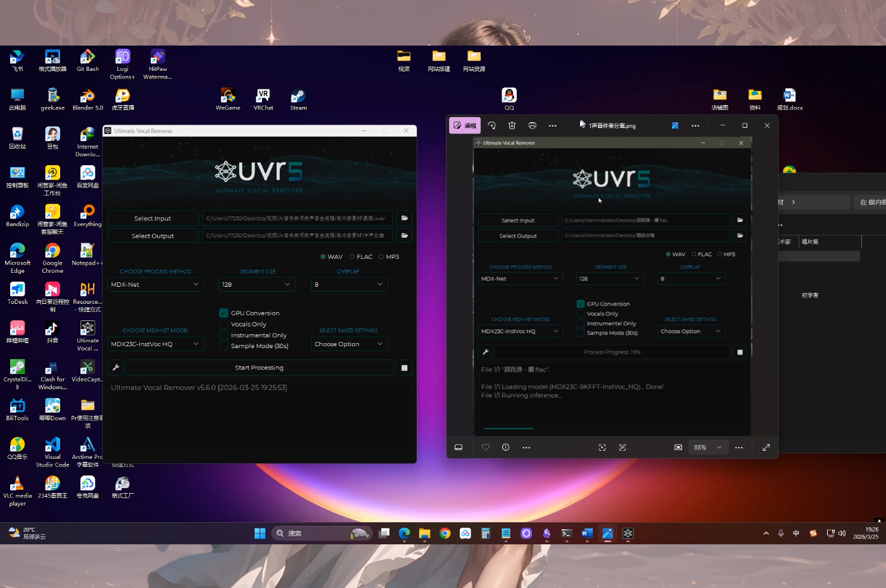
Task: Click the stop button right of Start Processing
Action: tap(404, 368)
